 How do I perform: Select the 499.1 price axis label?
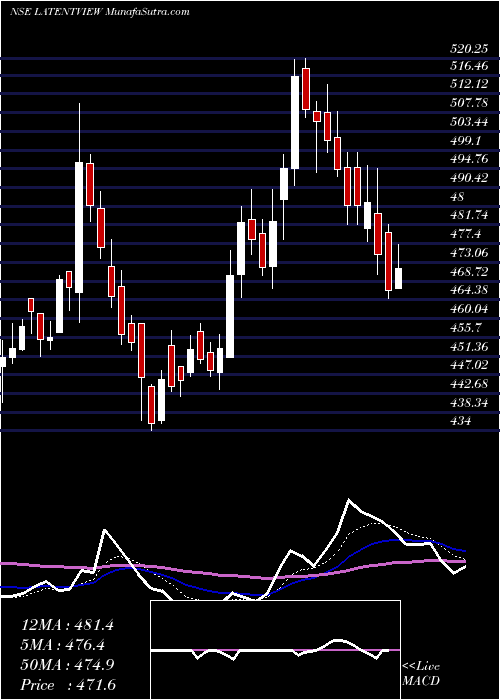[467, 141]
